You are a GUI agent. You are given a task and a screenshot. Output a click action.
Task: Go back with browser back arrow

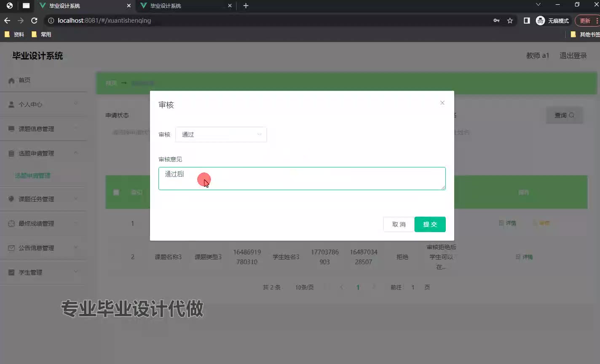coord(7,20)
